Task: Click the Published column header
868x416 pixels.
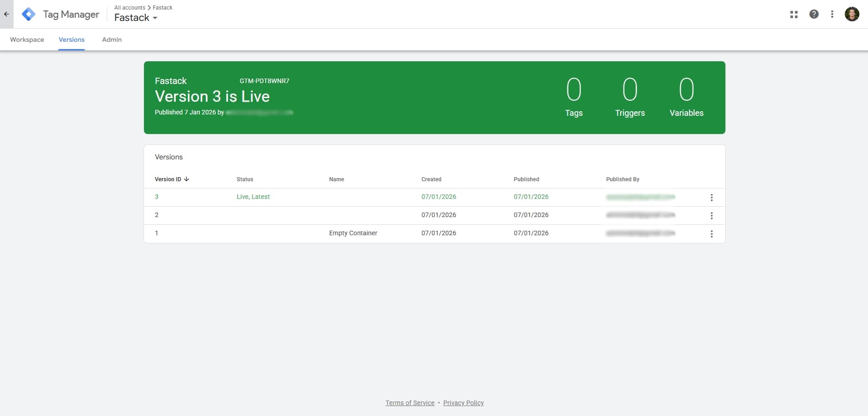Action: click(x=526, y=179)
